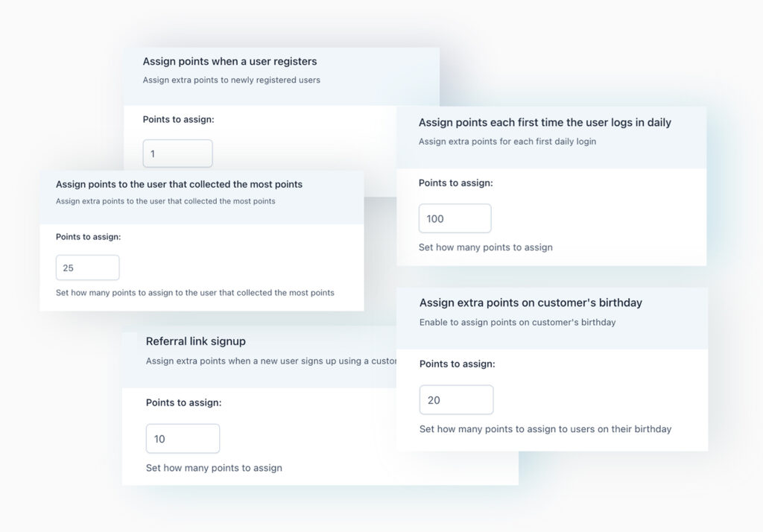Image resolution: width=763 pixels, height=532 pixels.
Task: Click "Assign extra points to newly registered users" text
Action: point(231,80)
